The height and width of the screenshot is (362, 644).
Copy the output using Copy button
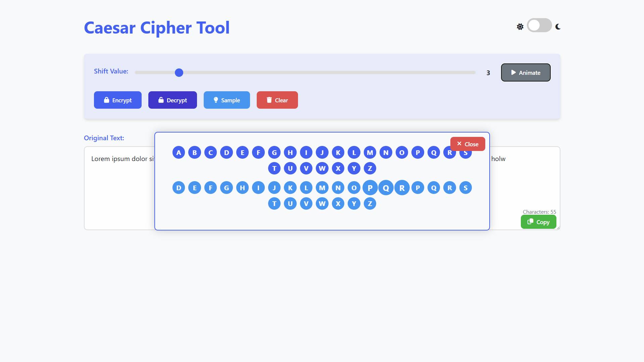(x=538, y=222)
